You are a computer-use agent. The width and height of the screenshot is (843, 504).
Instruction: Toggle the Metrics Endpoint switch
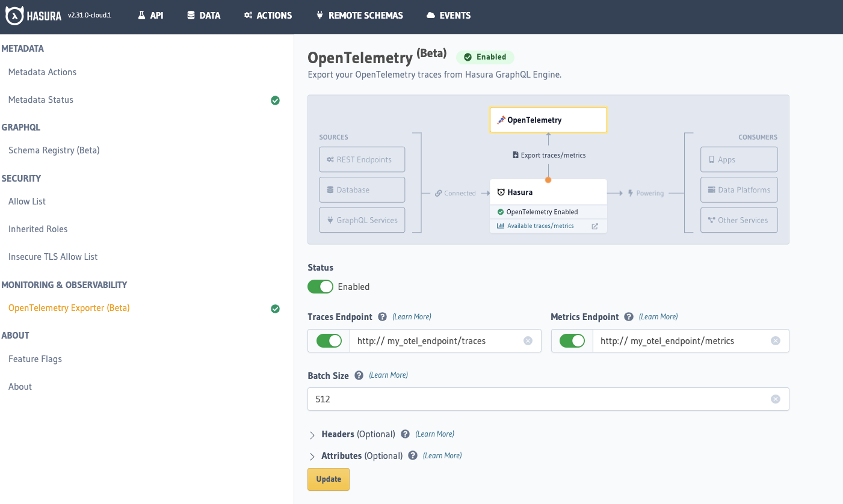572,341
